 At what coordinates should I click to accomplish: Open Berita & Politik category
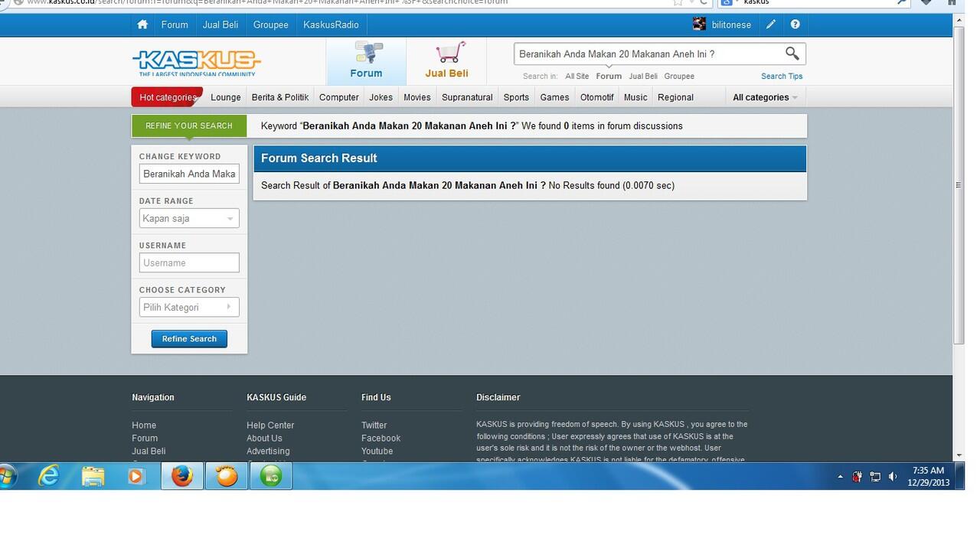coord(280,97)
